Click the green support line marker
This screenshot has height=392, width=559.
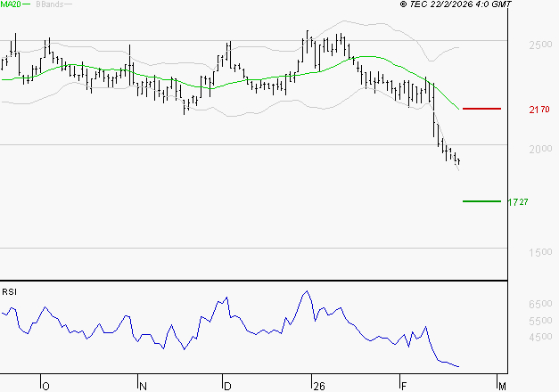pyautogui.click(x=481, y=201)
